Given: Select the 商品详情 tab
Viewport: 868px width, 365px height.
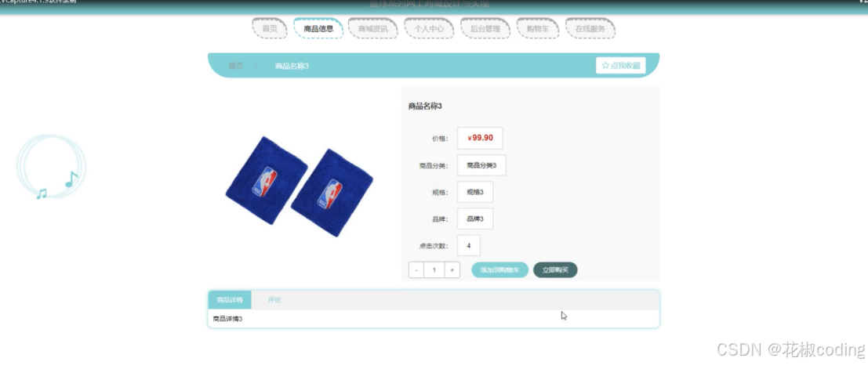Looking at the screenshot, I should coord(230,300).
